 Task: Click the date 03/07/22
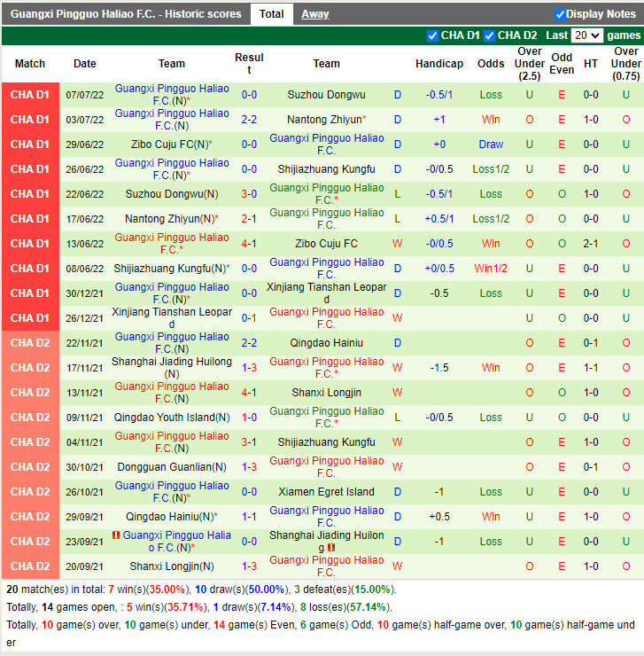[x=85, y=120]
